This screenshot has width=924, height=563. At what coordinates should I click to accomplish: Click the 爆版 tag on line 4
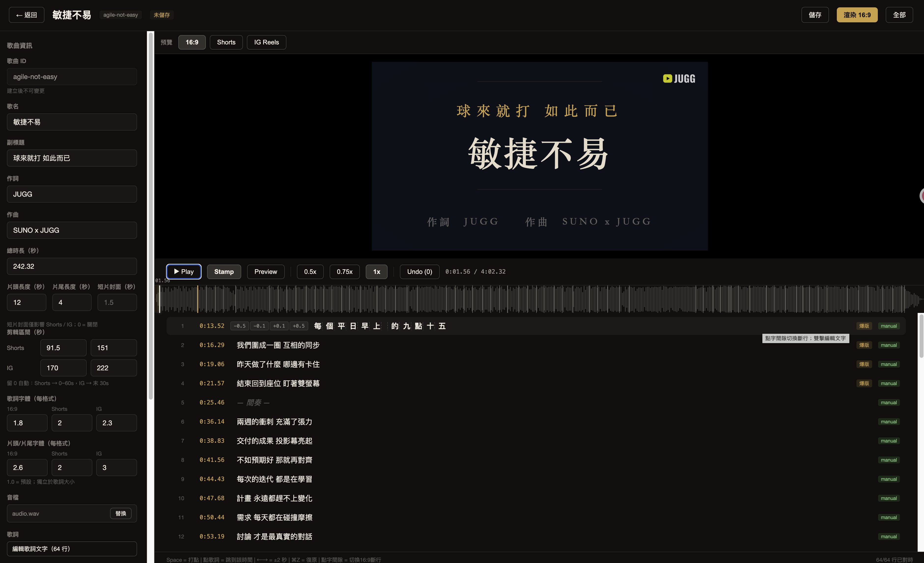[x=864, y=383]
